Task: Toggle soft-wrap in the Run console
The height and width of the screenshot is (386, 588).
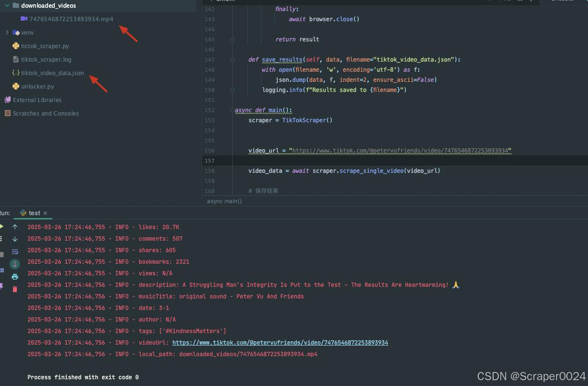Action: pos(15,252)
